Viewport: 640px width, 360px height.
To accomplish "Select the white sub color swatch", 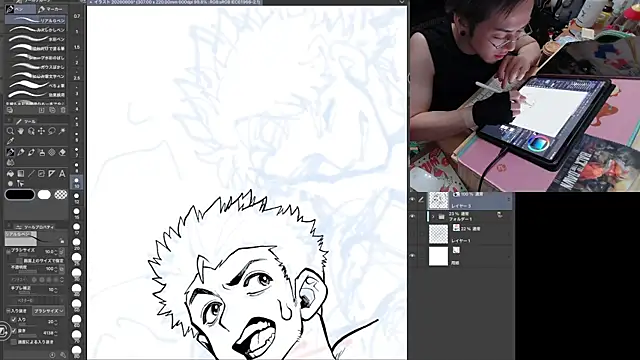I will (44, 195).
